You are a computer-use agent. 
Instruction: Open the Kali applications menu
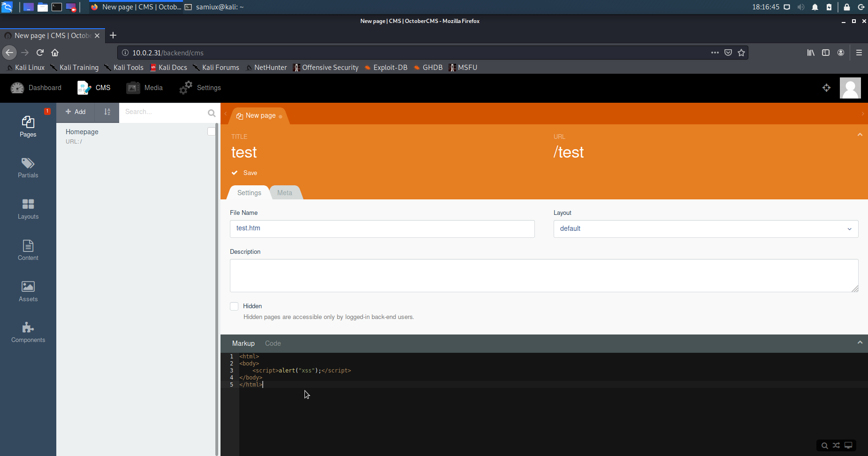[x=7, y=7]
